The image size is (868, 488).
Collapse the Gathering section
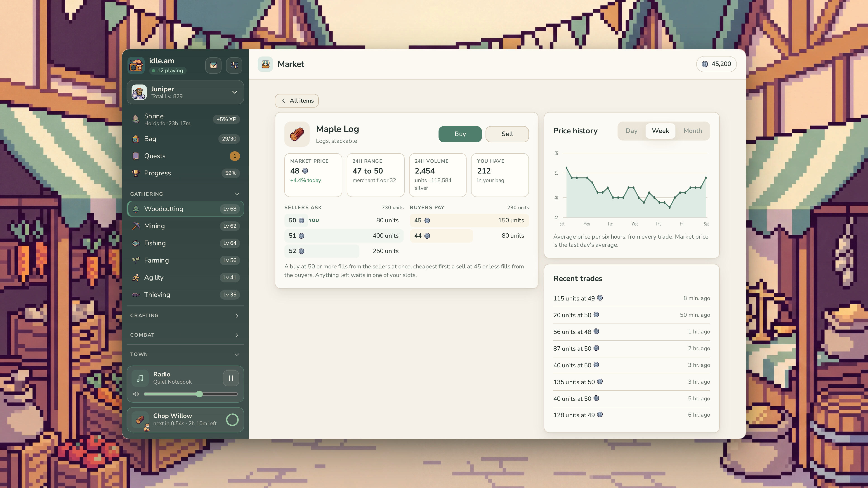pos(185,194)
